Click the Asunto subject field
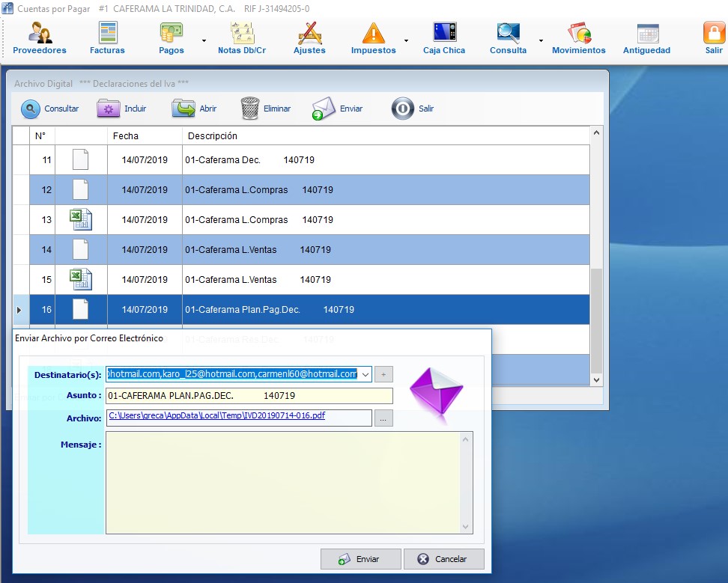The width and height of the screenshot is (728, 583). 249,396
